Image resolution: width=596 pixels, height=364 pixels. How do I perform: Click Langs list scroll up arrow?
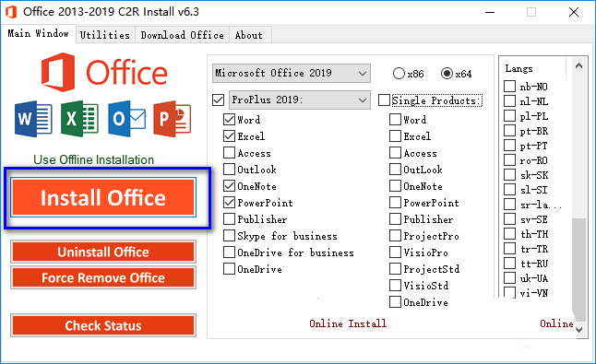point(578,65)
